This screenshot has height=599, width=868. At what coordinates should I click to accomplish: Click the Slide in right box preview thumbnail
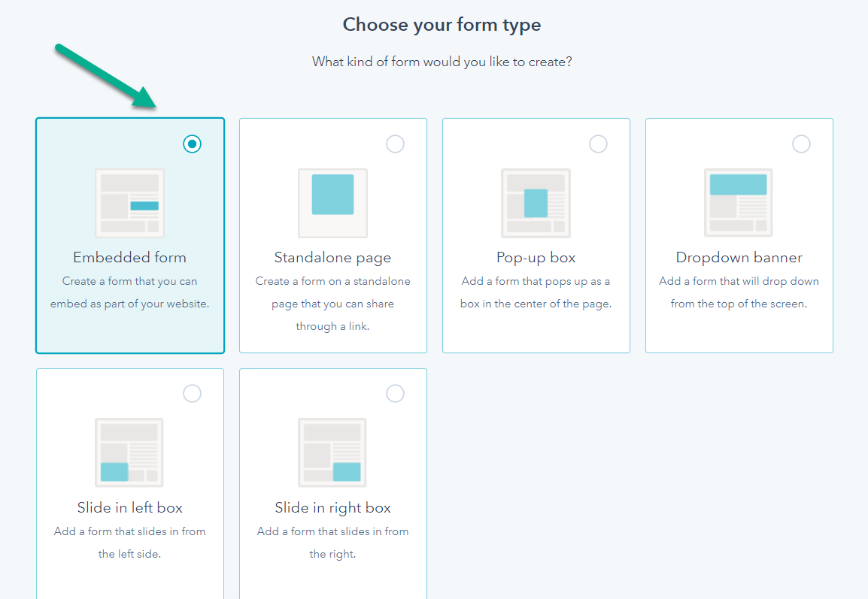[x=332, y=452]
